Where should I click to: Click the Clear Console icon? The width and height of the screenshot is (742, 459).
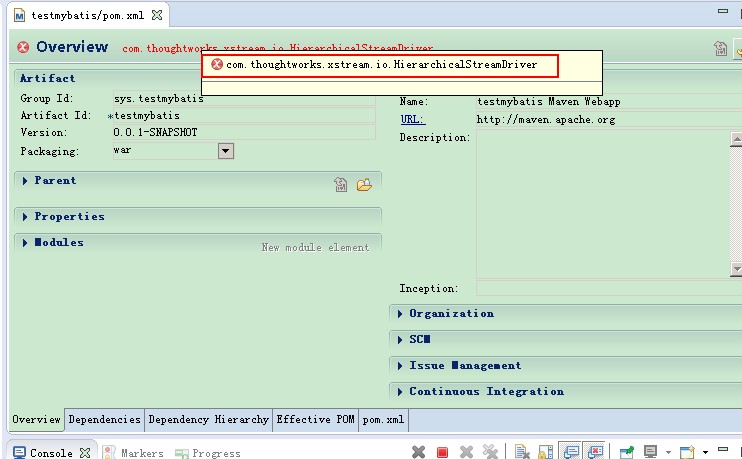coord(522,452)
